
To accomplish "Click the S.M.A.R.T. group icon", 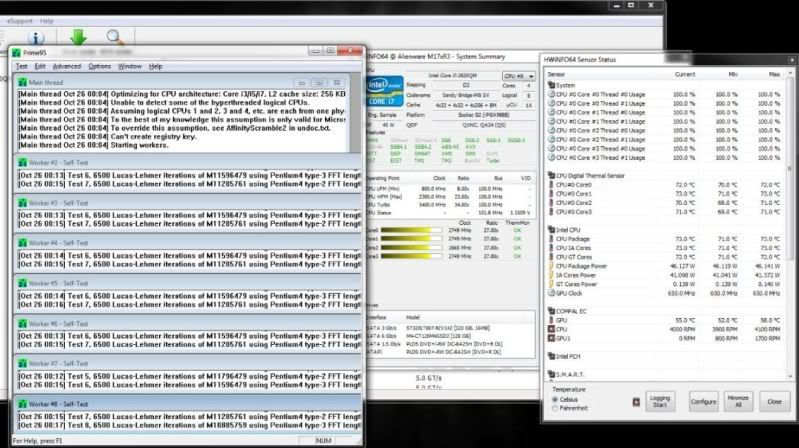I will tap(551, 374).
